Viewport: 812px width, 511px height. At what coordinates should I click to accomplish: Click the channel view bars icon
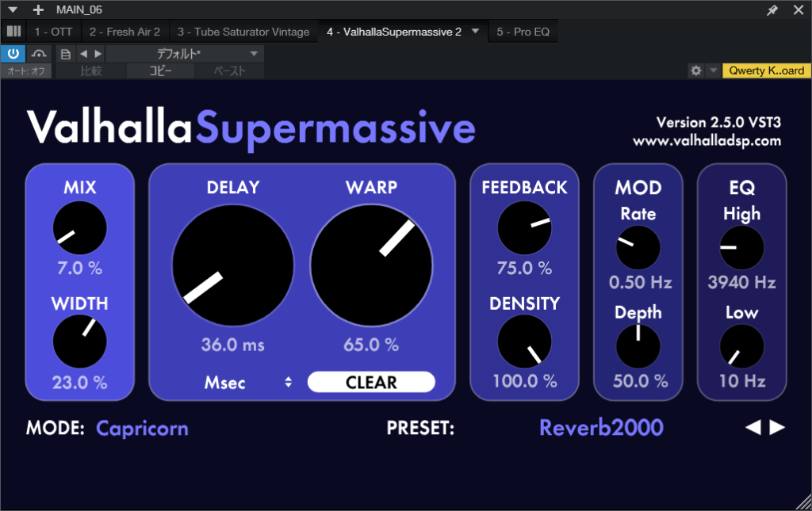tap(13, 32)
